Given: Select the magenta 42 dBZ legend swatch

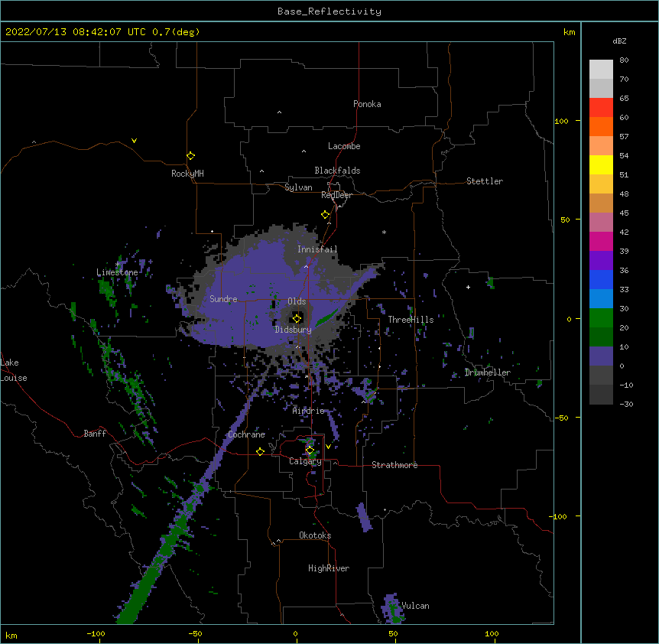Looking at the screenshot, I should click(601, 241).
